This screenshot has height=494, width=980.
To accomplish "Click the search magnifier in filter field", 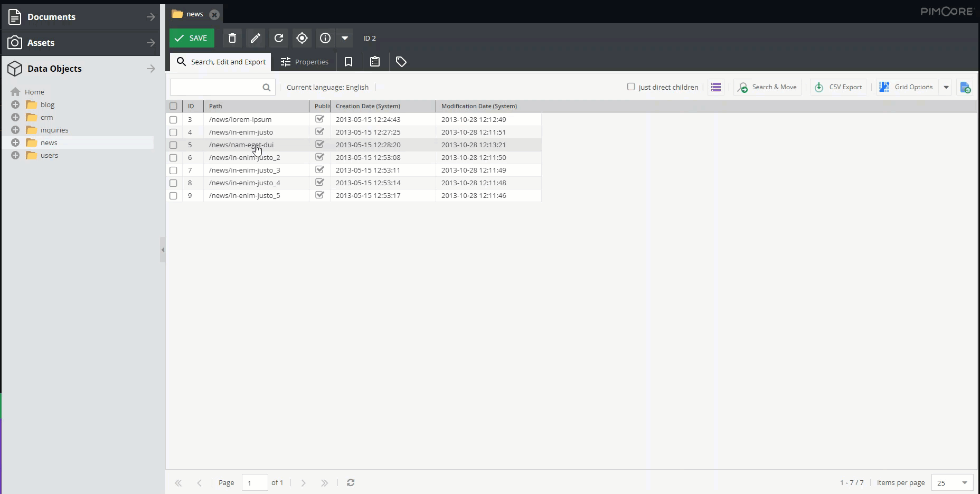I will click(x=267, y=88).
